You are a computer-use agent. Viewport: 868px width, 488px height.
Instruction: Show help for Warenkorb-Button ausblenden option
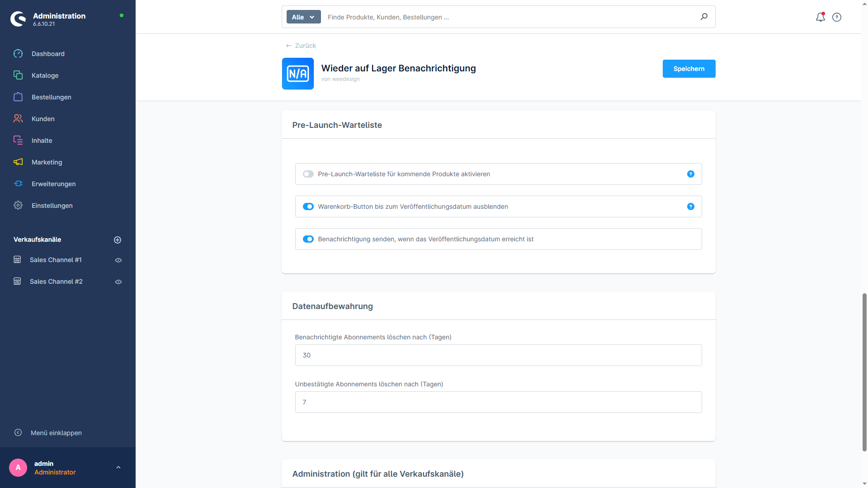[691, 206]
